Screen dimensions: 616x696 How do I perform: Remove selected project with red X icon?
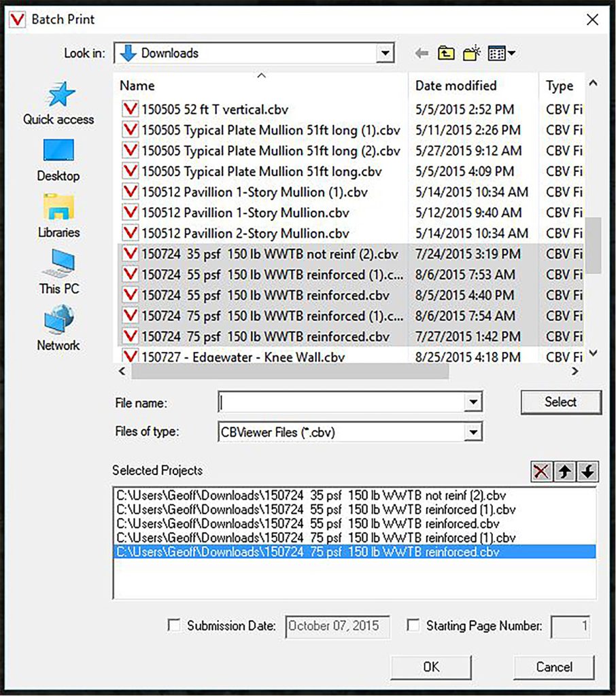coord(542,472)
